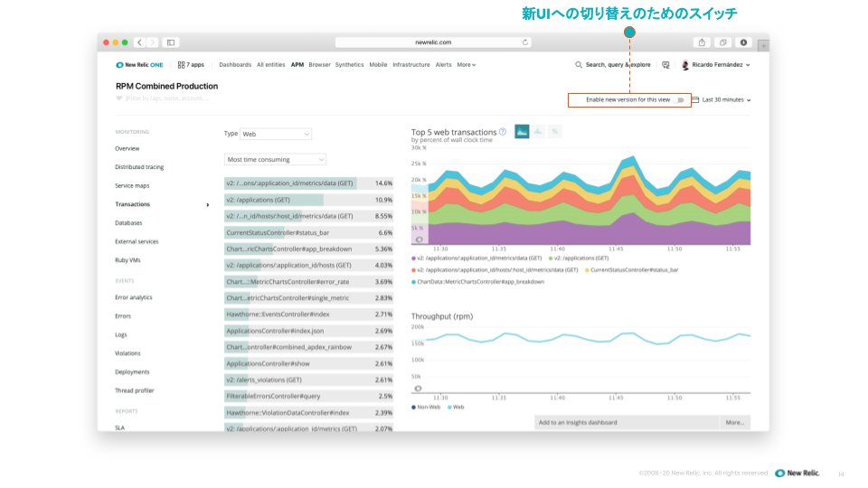Enable new version for this view
The width and height of the screenshot is (868, 488).
[680, 100]
